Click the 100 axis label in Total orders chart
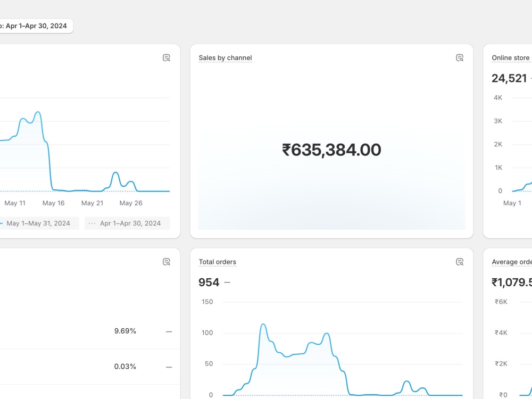This screenshot has width=532, height=399. (x=207, y=332)
